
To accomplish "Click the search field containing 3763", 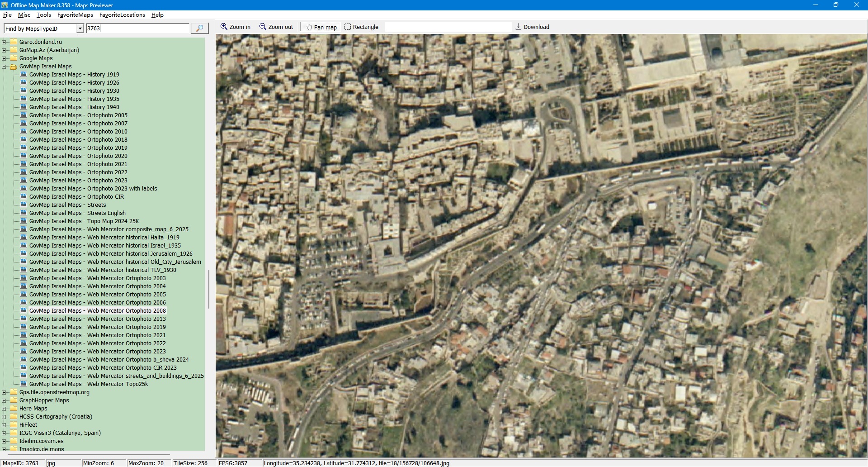I will coord(137,29).
